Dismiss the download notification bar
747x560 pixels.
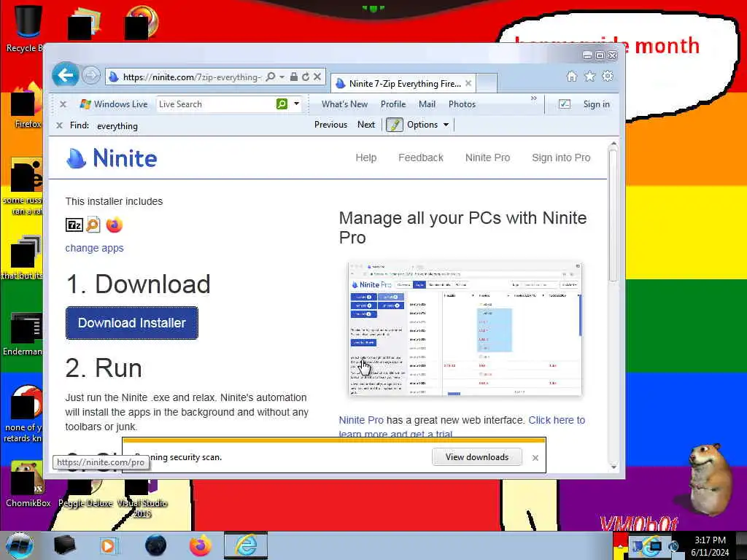point(535,458)
